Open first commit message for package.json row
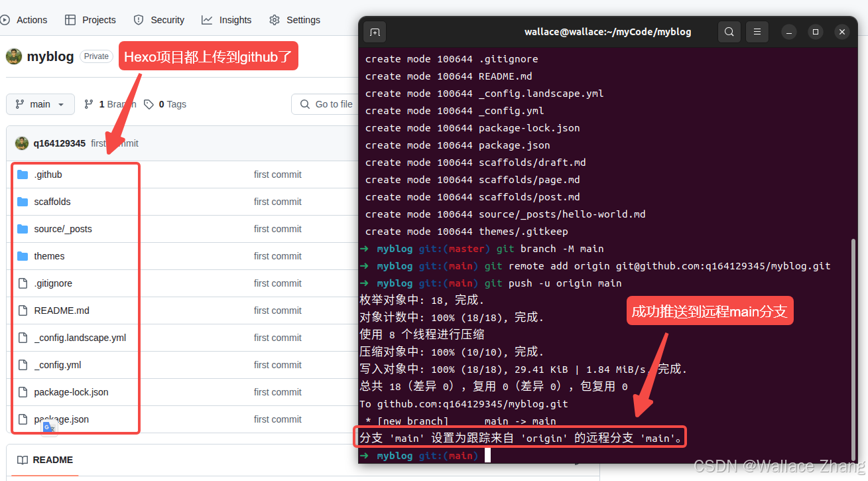Screen dimensions: 868x481 [277, 419]
